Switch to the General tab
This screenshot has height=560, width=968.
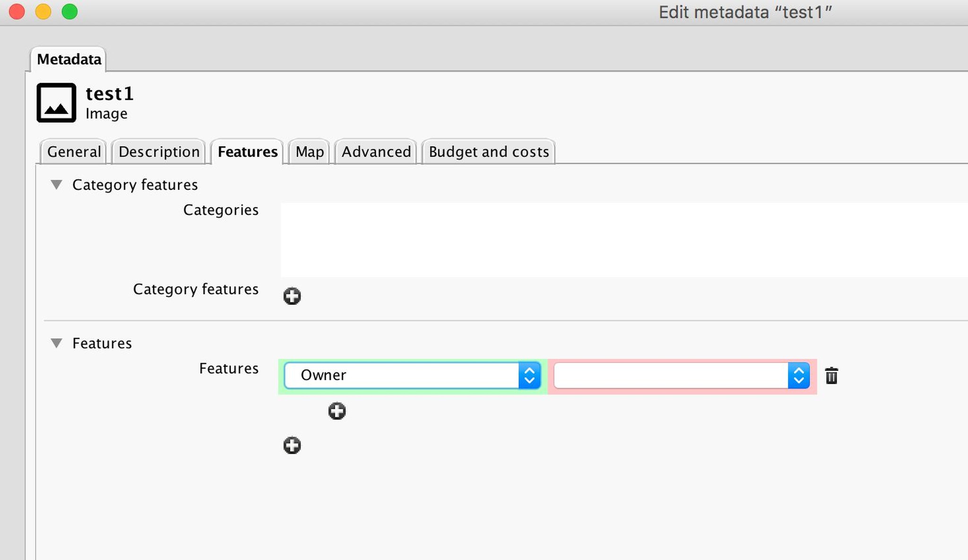click(x=74, y=152)
